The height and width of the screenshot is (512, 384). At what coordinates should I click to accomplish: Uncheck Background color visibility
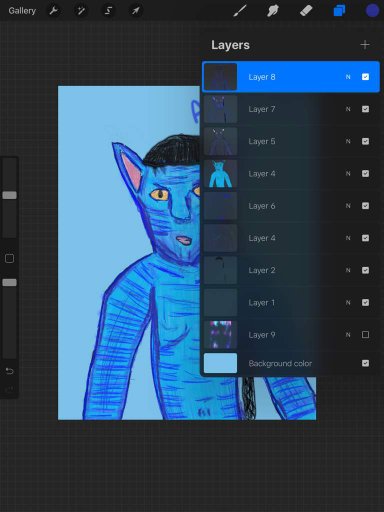[x=365, y=363]
